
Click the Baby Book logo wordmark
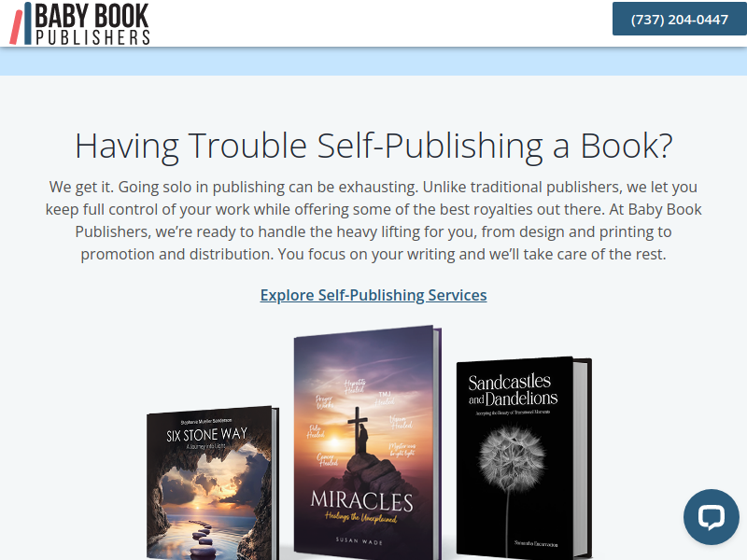click(x=92, y=16)
